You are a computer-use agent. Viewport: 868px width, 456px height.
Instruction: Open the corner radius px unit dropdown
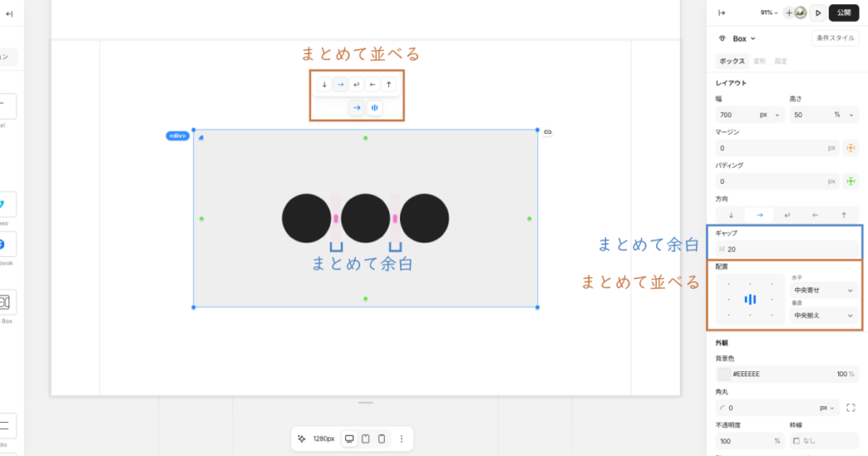click(x=827, y=408)
